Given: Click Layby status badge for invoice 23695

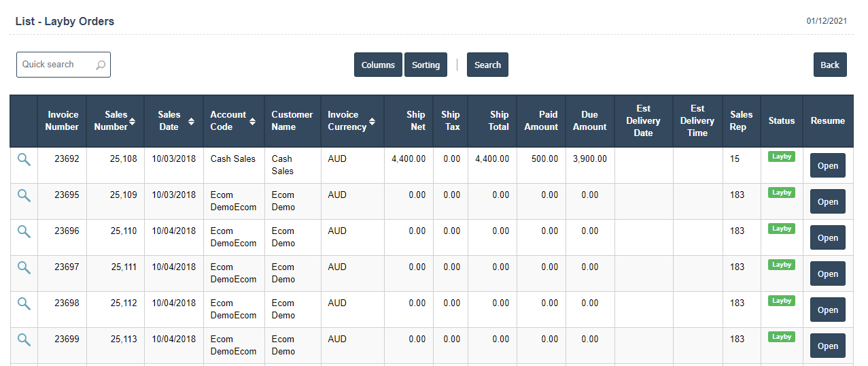Looking at the screenshot, I should click(x=781, y=193).
